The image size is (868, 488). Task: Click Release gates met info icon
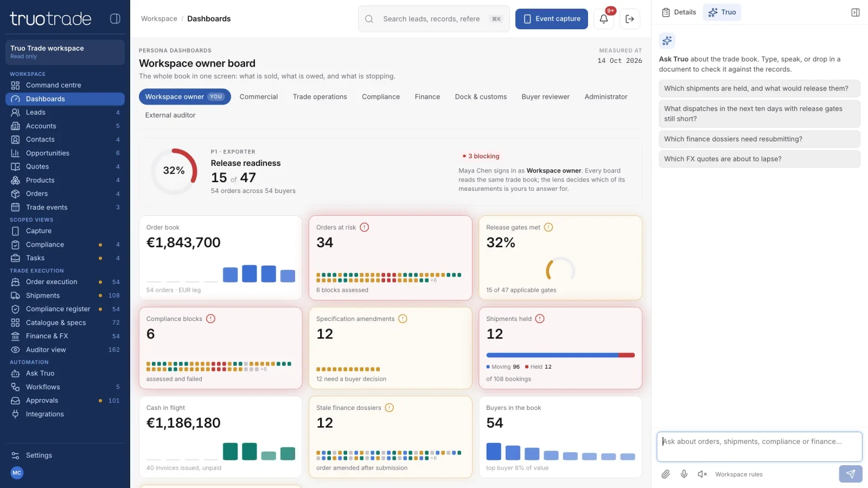click(x=548, y=227)
